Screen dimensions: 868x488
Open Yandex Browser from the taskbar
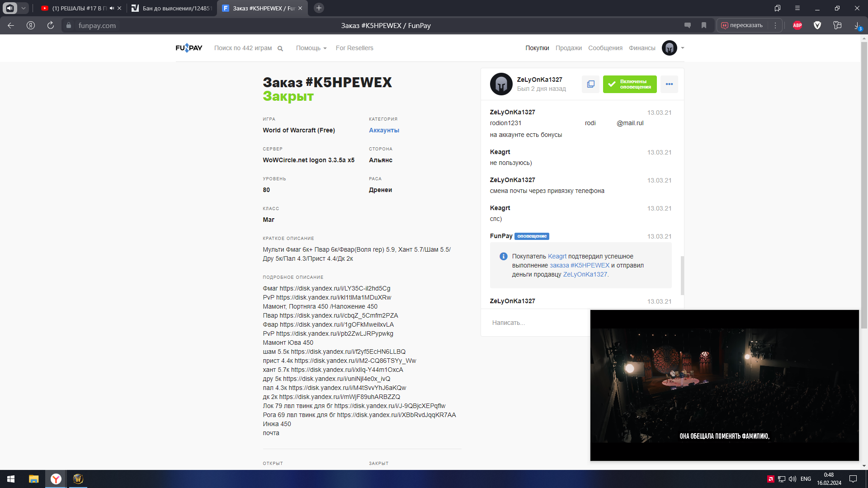[x=56, y=479]
